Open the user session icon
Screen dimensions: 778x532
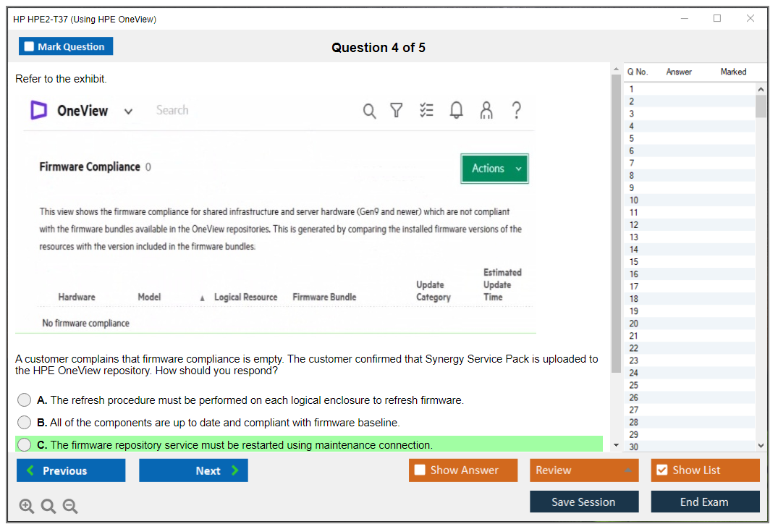[x=486, y=110]
